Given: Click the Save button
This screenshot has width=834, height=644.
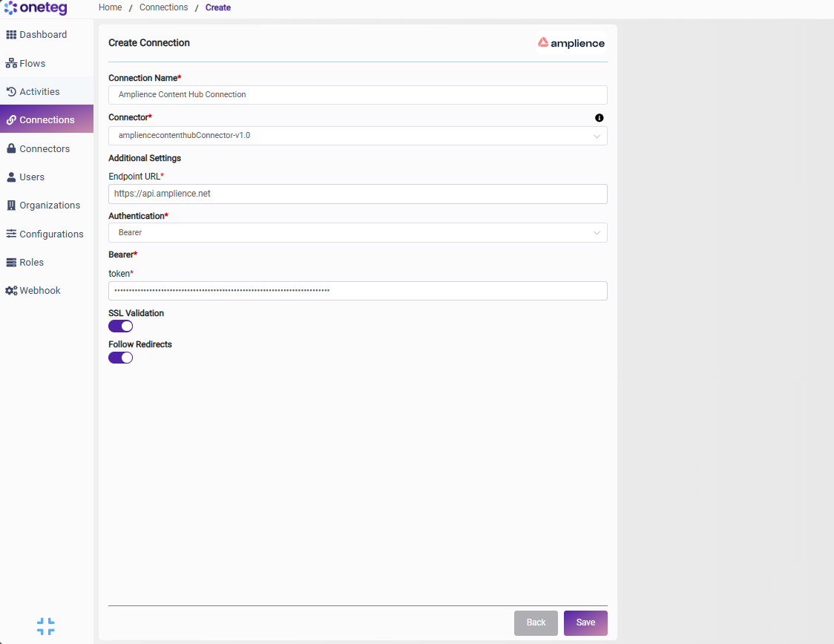Looking at the screenshot, I should [585, 622].
